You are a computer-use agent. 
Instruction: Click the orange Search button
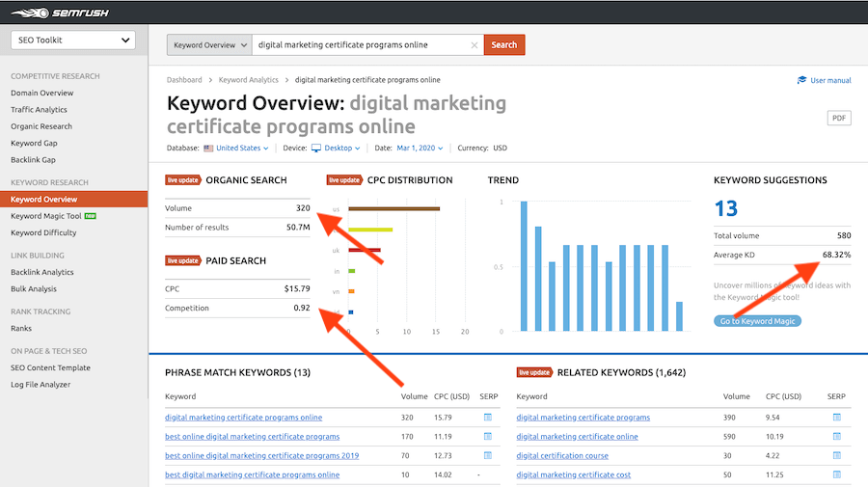click(504, 44)
